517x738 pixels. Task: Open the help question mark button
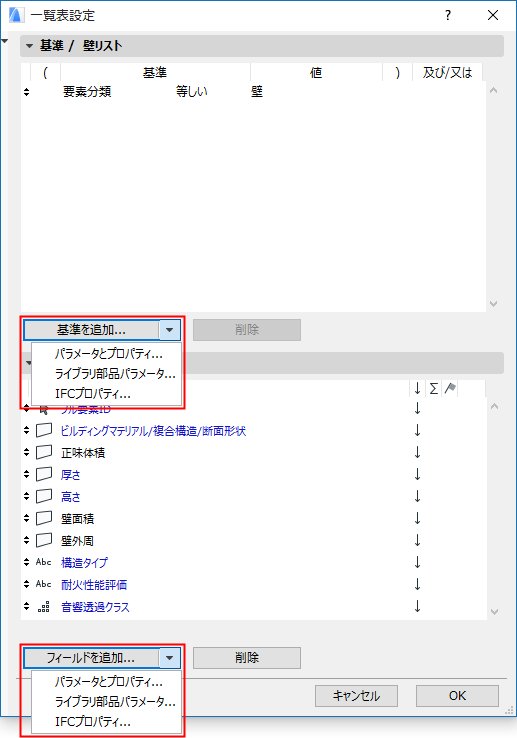(x=448, y=16)
